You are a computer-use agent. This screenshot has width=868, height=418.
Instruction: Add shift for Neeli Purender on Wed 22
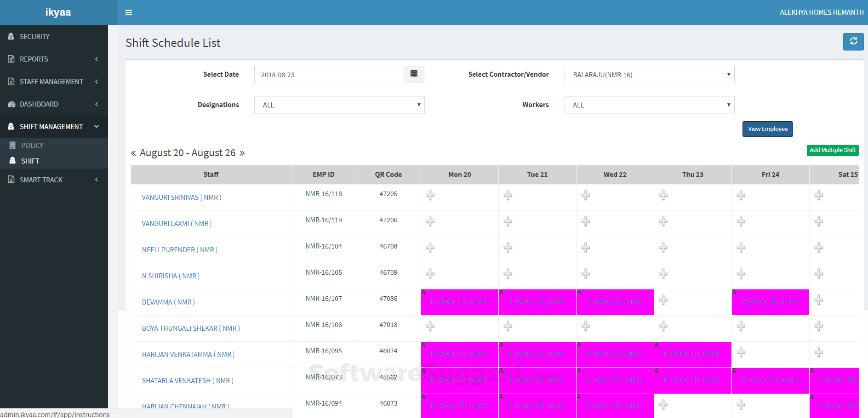point(585,248)
